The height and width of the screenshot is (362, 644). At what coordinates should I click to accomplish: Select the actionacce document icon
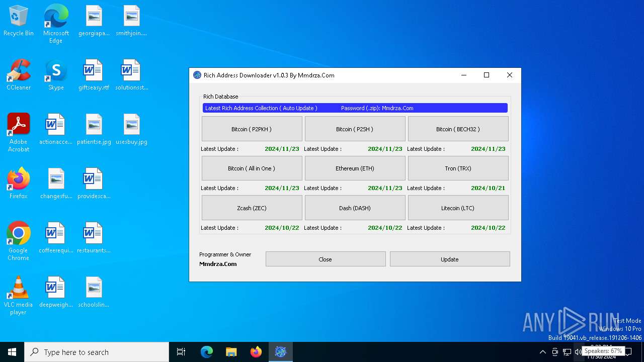(x=56, y=130)
